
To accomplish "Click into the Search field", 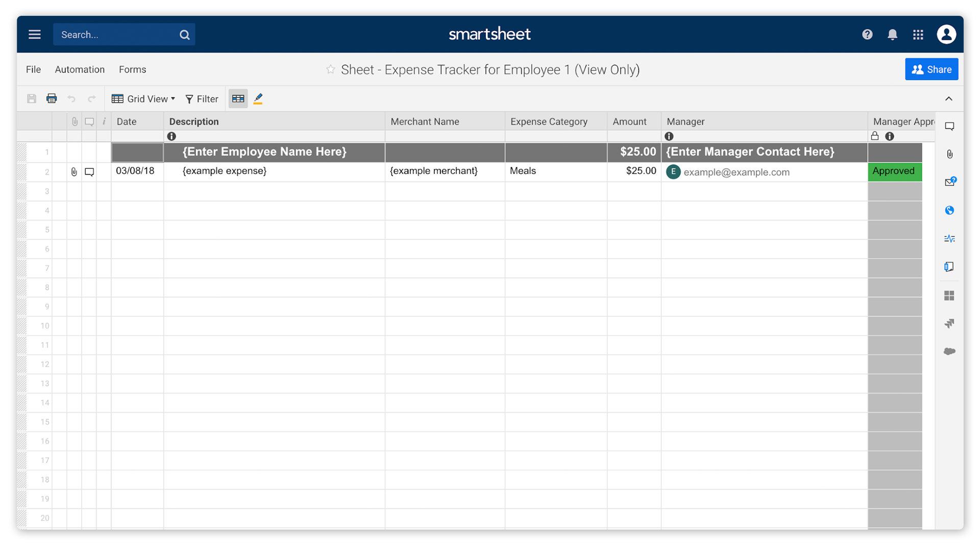I will 117,35.
